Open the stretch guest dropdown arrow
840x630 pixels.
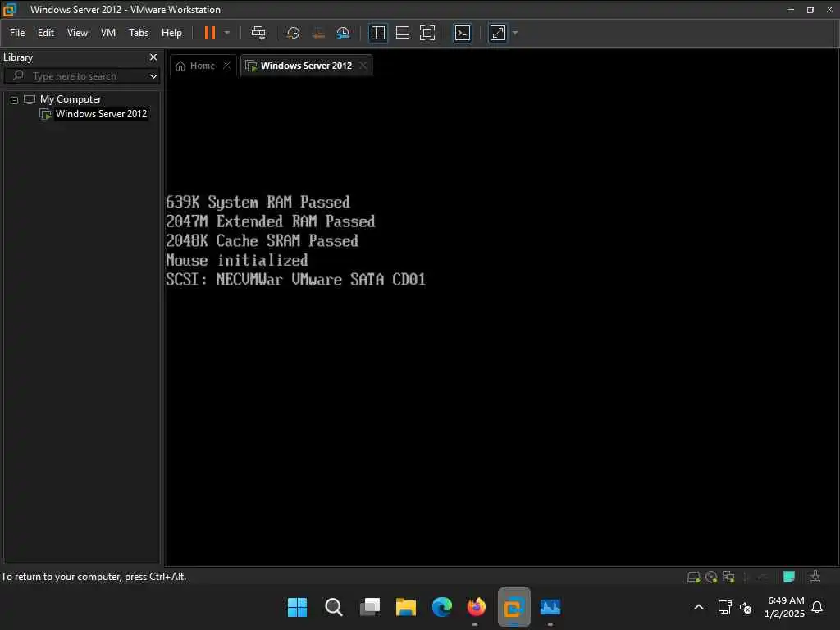tap(515, 33)
